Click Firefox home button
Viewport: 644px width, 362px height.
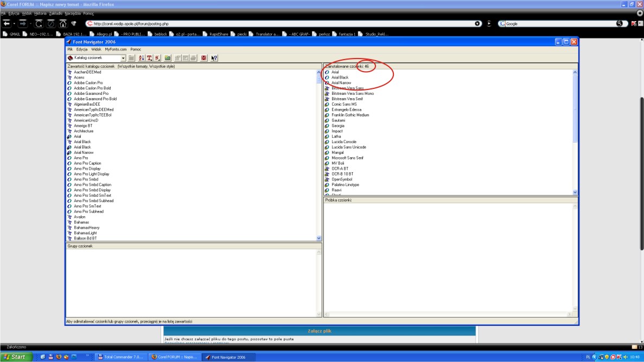click(x=63, y=23)
